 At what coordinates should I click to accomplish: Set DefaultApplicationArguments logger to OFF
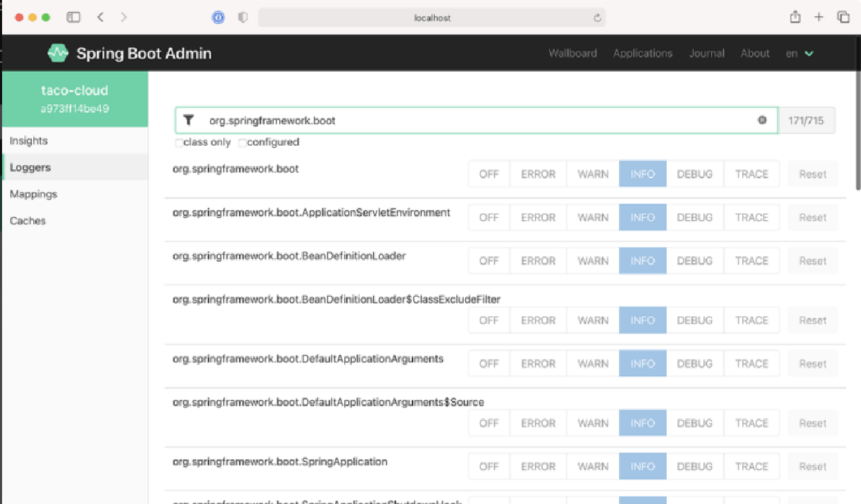pos(489,364)
